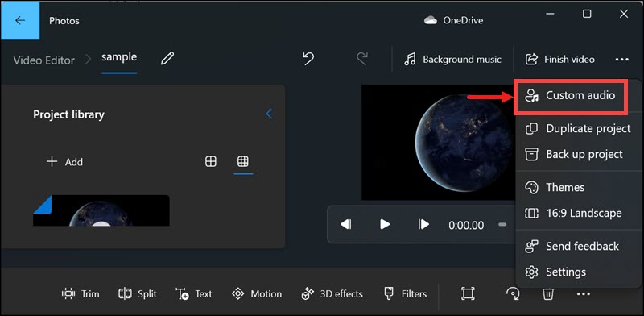Add Text to the clip
The height and width of the screenshot is (316, 644).
[x=194, y=293]
